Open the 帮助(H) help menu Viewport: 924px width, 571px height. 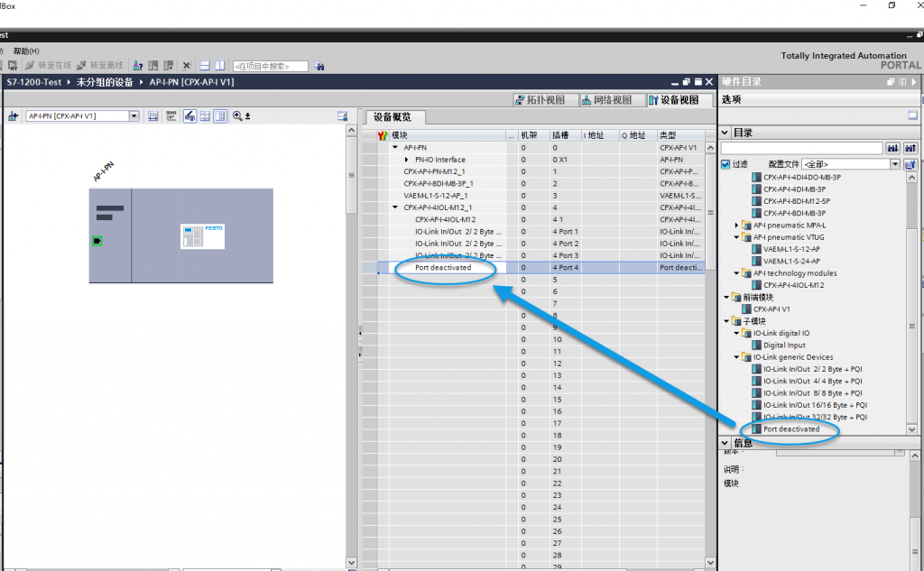pos(26,51)
